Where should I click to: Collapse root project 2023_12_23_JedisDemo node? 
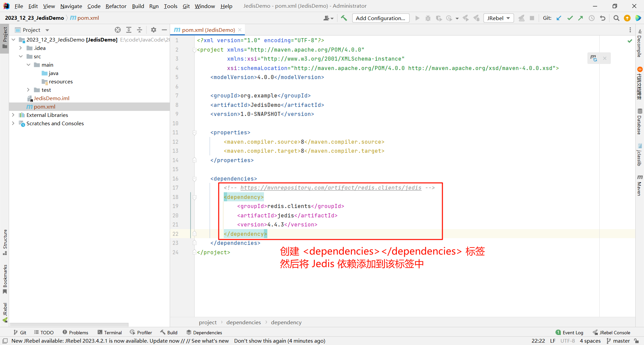coord(13,40)
